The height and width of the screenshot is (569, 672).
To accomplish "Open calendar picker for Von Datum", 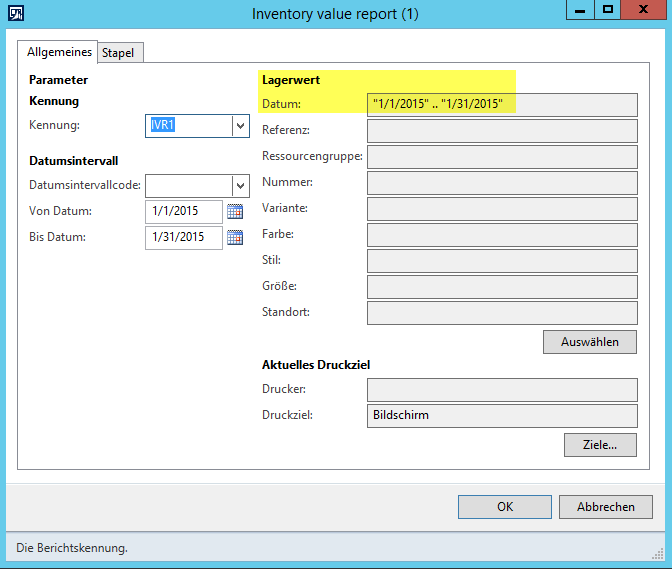I will pyautogui.click(x=235, y=211).
